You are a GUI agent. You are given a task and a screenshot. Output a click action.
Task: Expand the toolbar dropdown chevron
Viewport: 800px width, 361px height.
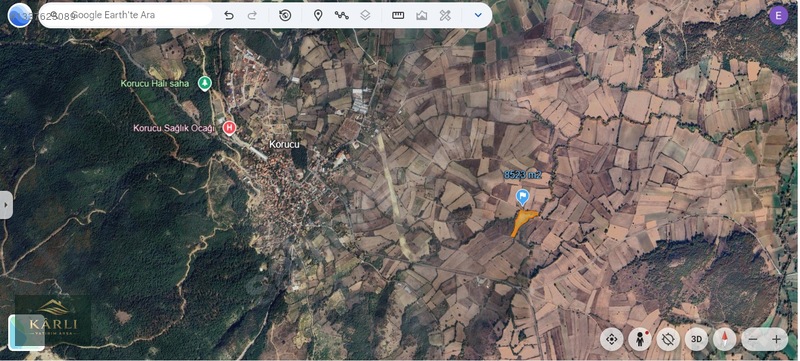[478, 15]
